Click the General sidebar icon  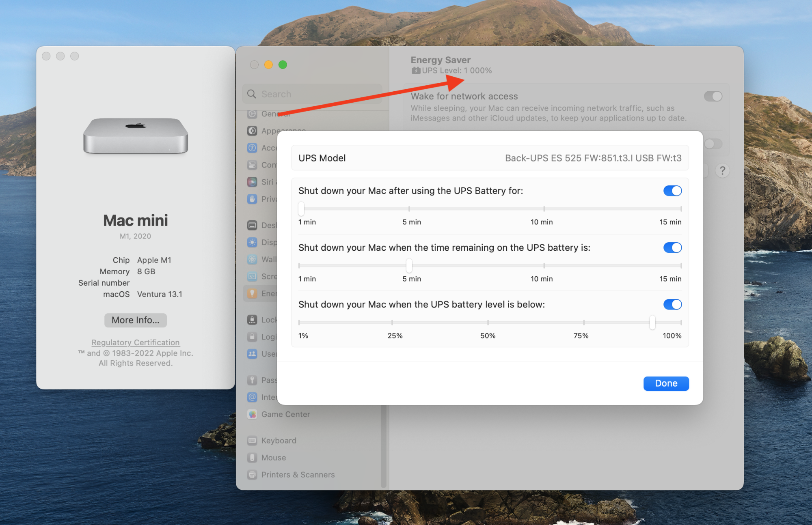(x=252, y=114)
